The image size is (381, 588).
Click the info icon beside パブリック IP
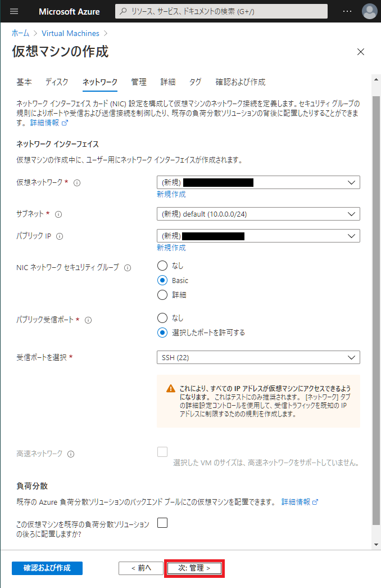point(60,236)
